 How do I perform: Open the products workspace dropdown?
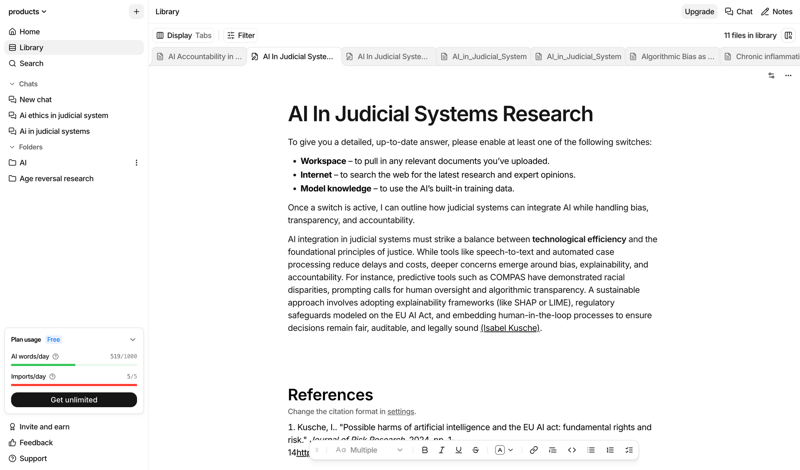coord(28,12)
